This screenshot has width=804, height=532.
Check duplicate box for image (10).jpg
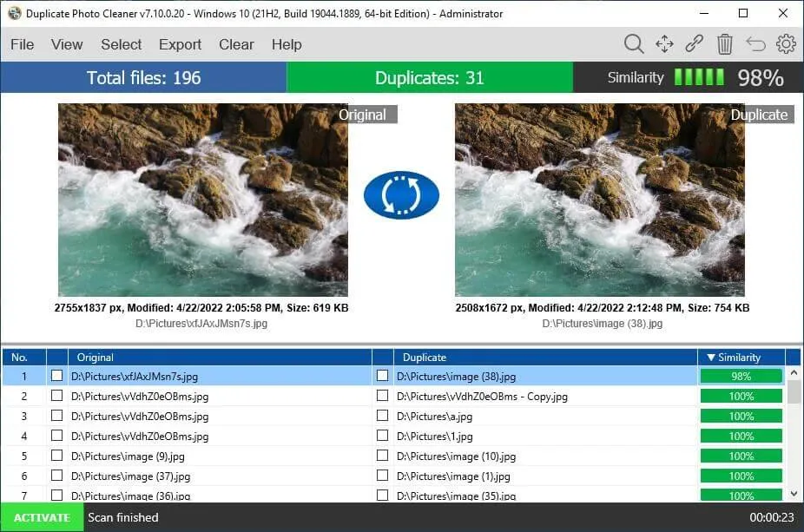[x=383, y=456]
